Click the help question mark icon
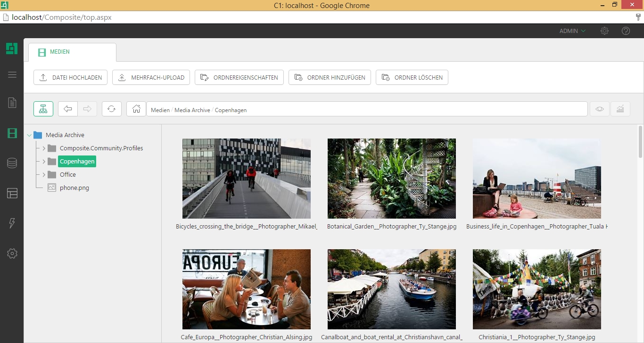This screenshot has width=644, height=343. 626,31
